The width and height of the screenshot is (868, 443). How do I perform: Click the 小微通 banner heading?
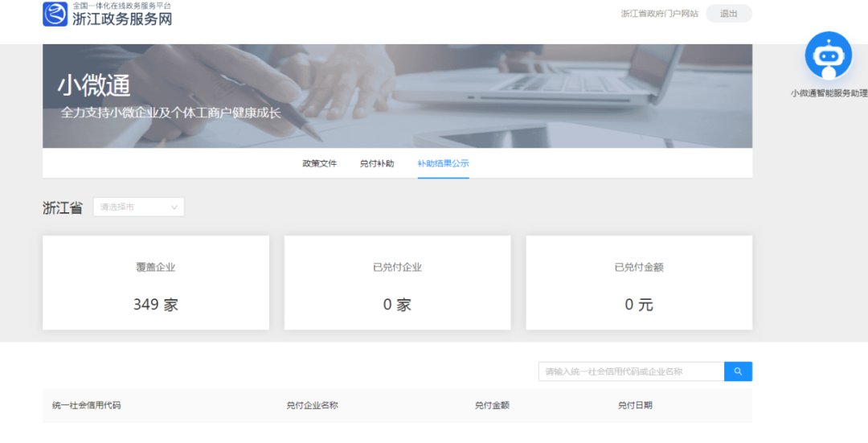(x=94, y=86)
